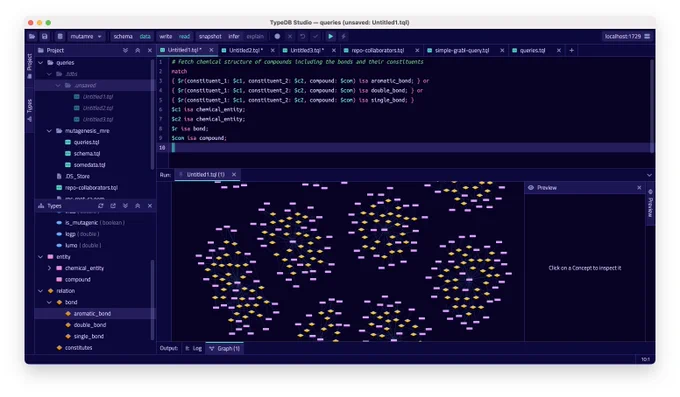The width and height of the screenshot is (680, 397).
Task: Toggle the infer option
Action: coord(234,36)
